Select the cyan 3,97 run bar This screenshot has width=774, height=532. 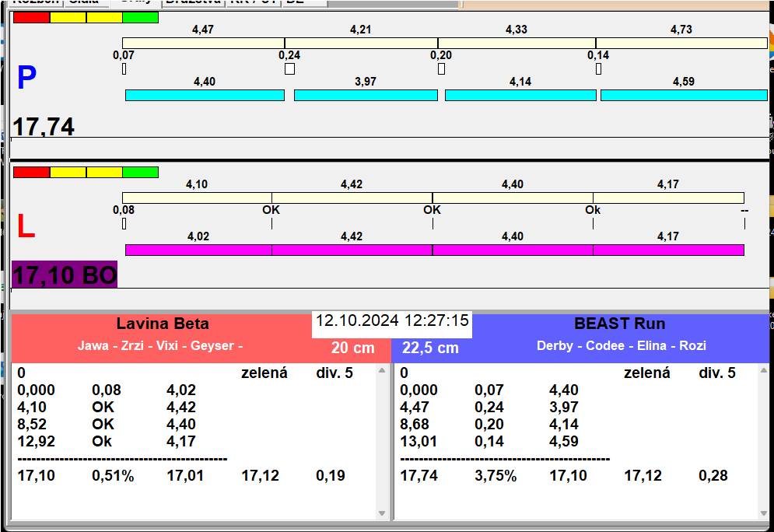point(366,95)
